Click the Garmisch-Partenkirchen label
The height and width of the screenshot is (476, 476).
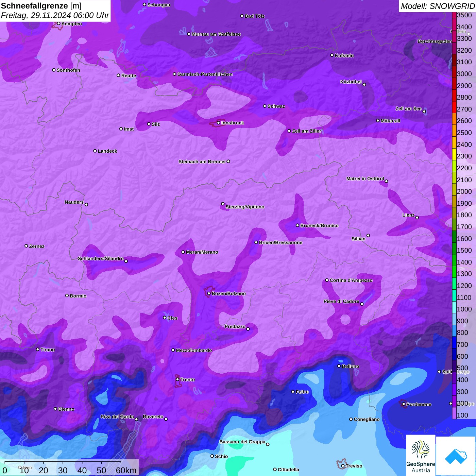pyautogui.click(x=205, y=74)
